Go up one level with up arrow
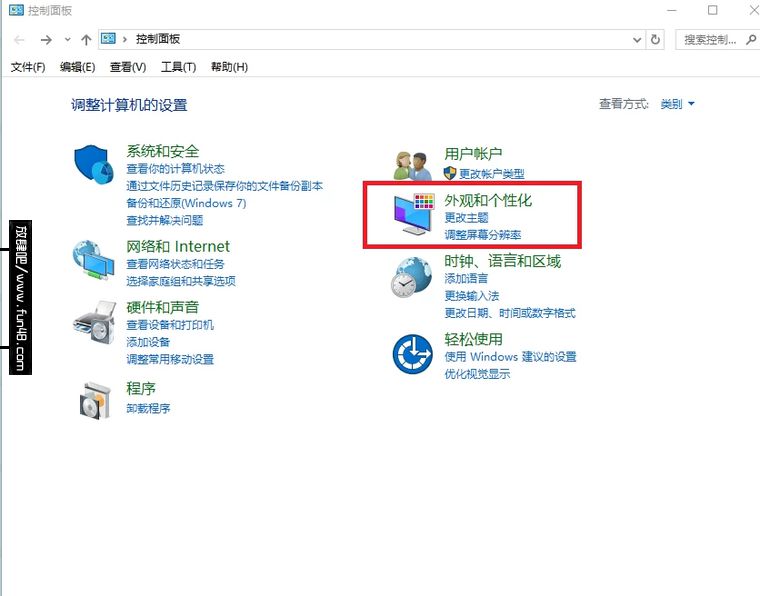 coord(86,40)
